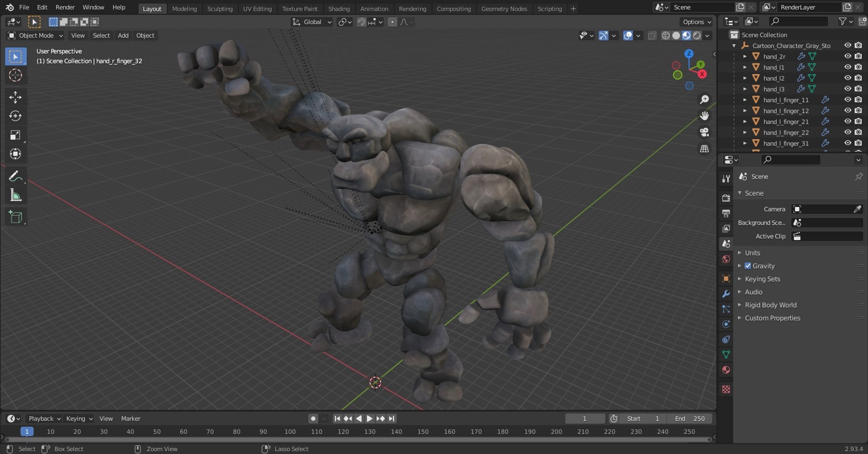Screen dimensions: 868x454
Task: Open the Physics properties tab
Action: pos(726,324)
